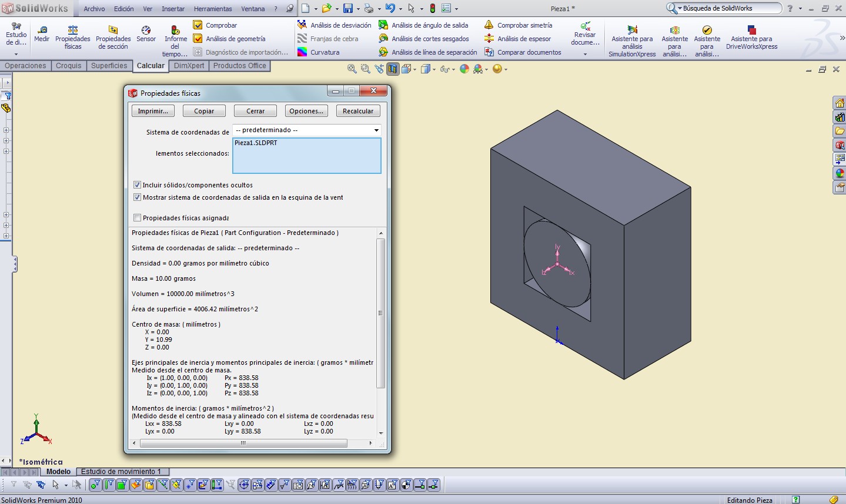Click the Edit appearance color sphere icon
This screenshot has width=846, height=504.
[464, 69]
